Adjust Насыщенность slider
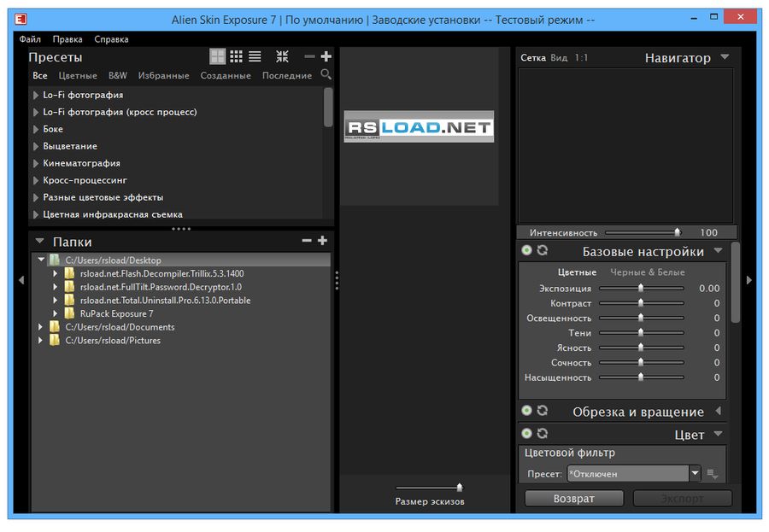769x532 pixels. [641, 377]
